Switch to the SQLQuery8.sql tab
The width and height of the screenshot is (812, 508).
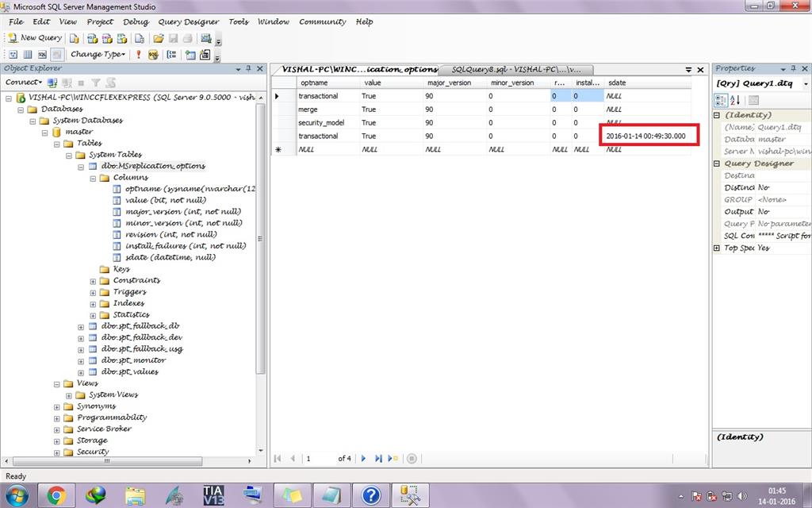click(x=515, y=70)
